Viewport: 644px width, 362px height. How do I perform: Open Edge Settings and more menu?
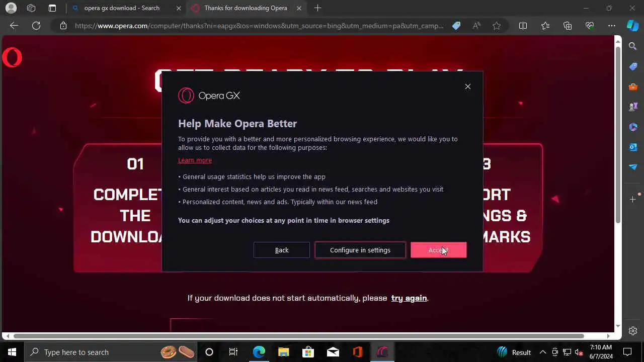click(612, 26)
